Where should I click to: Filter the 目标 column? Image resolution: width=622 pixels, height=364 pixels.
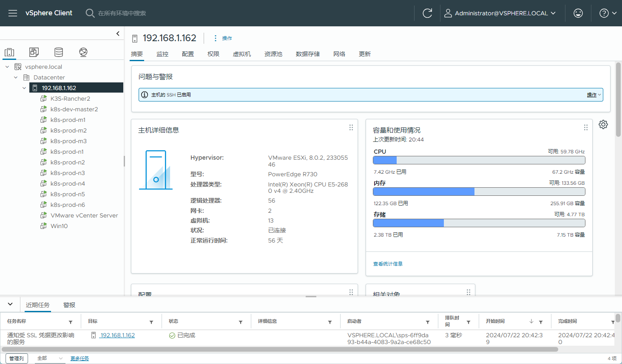tap(151, 322)
